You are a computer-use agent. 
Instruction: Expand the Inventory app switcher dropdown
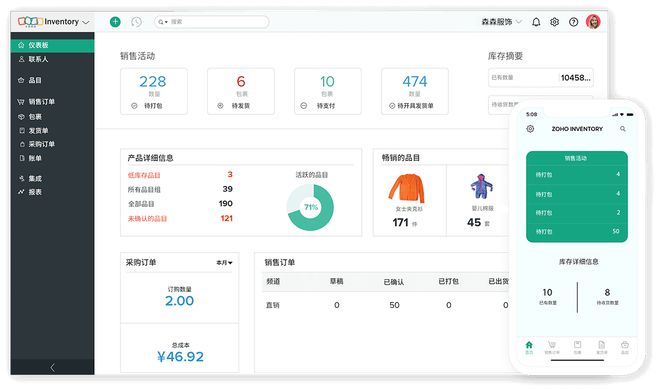tap(86, 22)
